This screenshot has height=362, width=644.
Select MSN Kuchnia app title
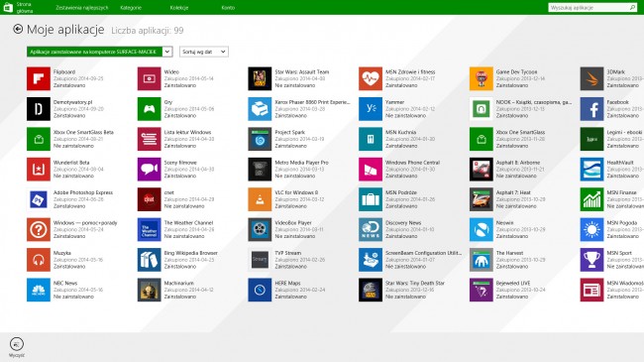(x=401, y=133)
